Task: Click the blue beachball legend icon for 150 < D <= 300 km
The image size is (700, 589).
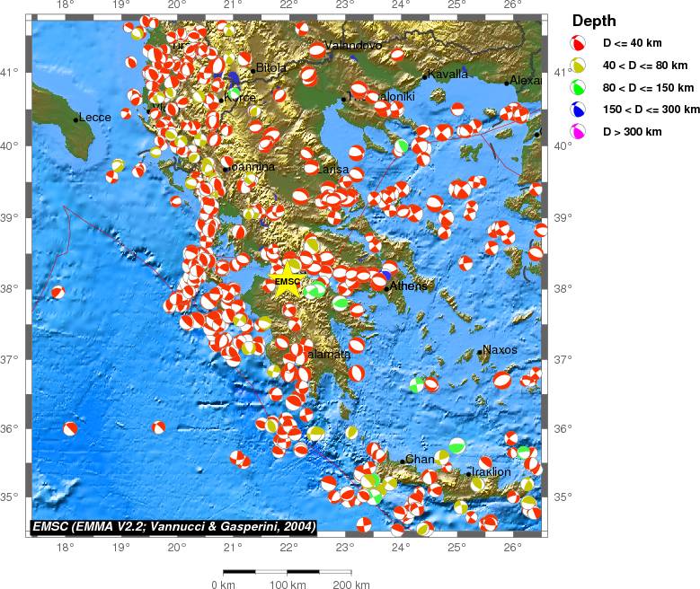Action: pos(578,110)
